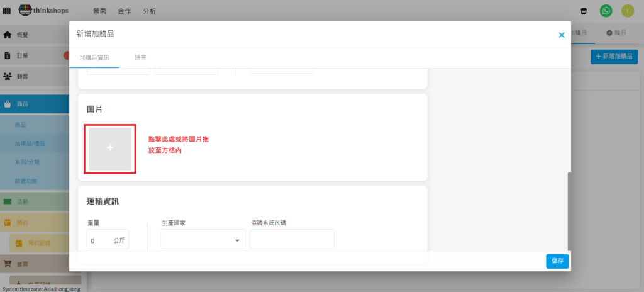Viewport: 644px width, 292px height.
Task: Switch to the 語言 tab
Action: point(140,57)
